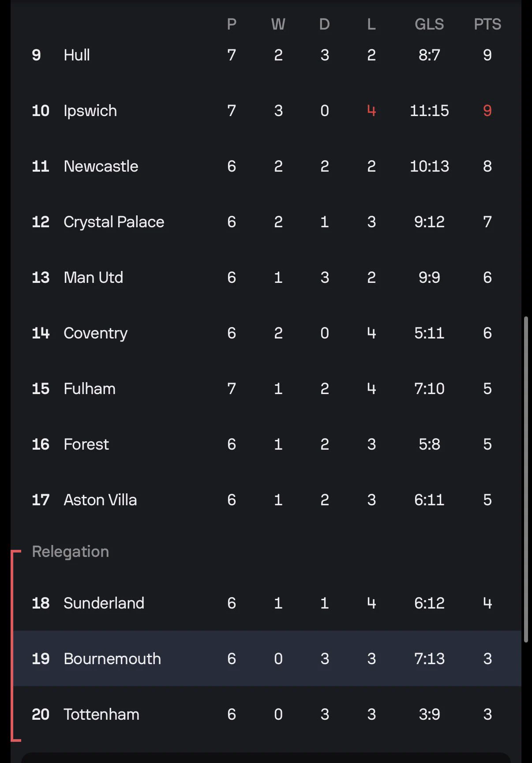Image resolution: width=532 pixels, height=763 pixels.
Task: Click the P column header
Action: [x=232, y=24]
